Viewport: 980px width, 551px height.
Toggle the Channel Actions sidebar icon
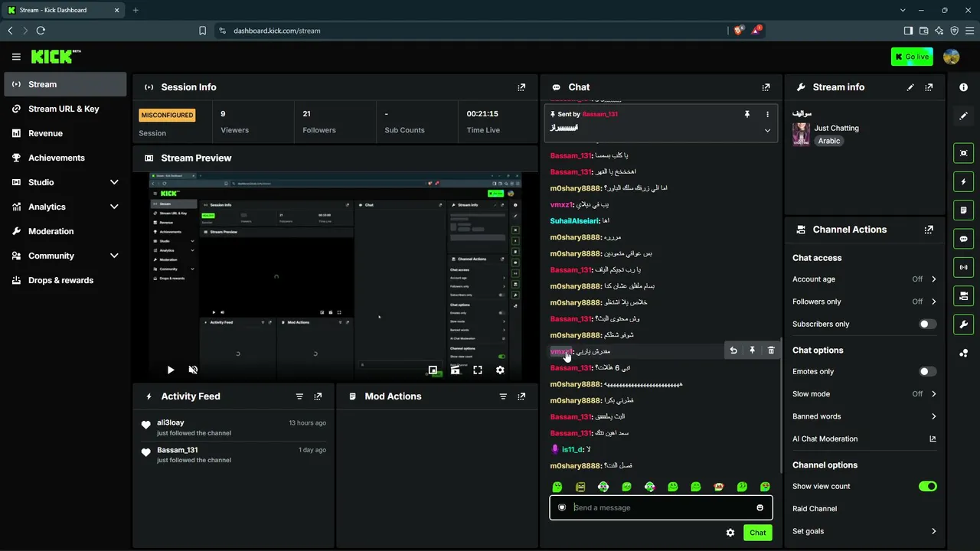click(x=963, y=295)
